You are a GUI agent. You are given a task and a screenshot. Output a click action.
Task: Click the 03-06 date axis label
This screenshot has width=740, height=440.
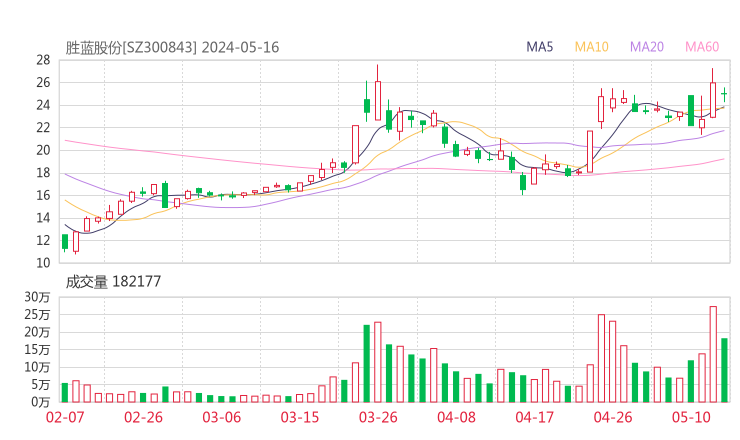coord(221,417)
